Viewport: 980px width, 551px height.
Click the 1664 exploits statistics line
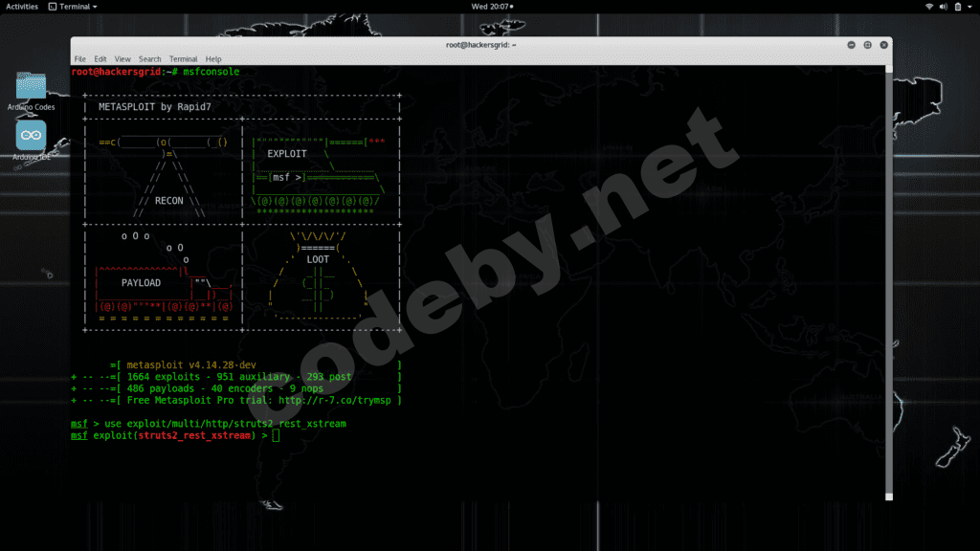click(x=238, y=377)
